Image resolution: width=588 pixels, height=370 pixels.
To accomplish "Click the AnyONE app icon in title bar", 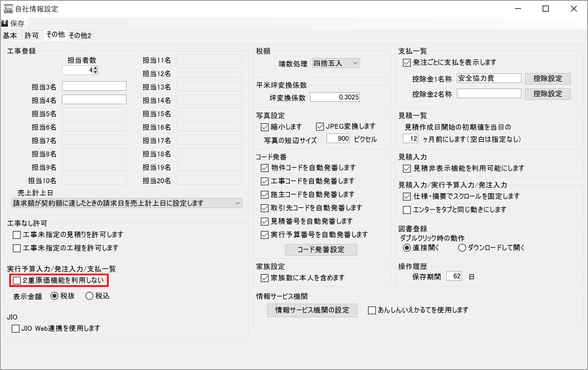I will [x=8, y=9].
